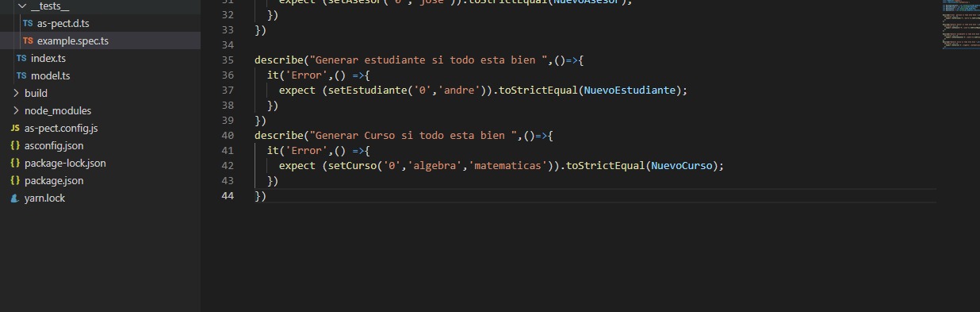This screenshot has height=312, width=980.
Task: Open model.ts file
Action: [x=50, y=75]
